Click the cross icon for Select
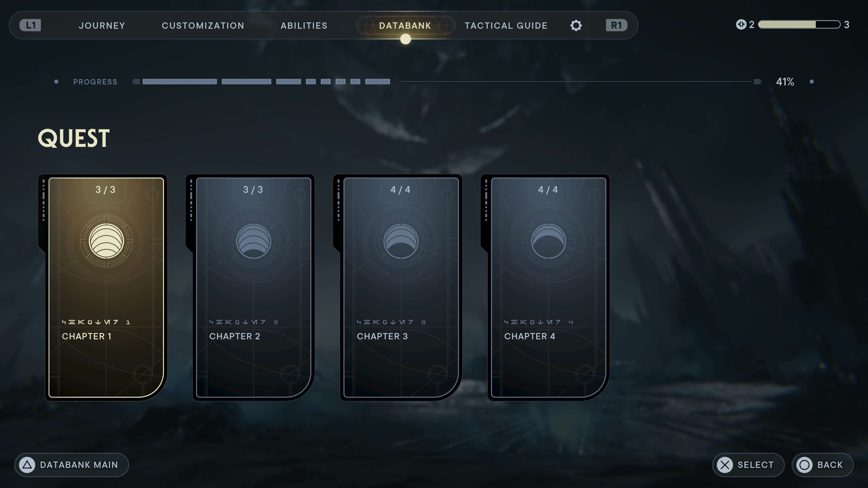868x488 pixels. coord(724,465)
